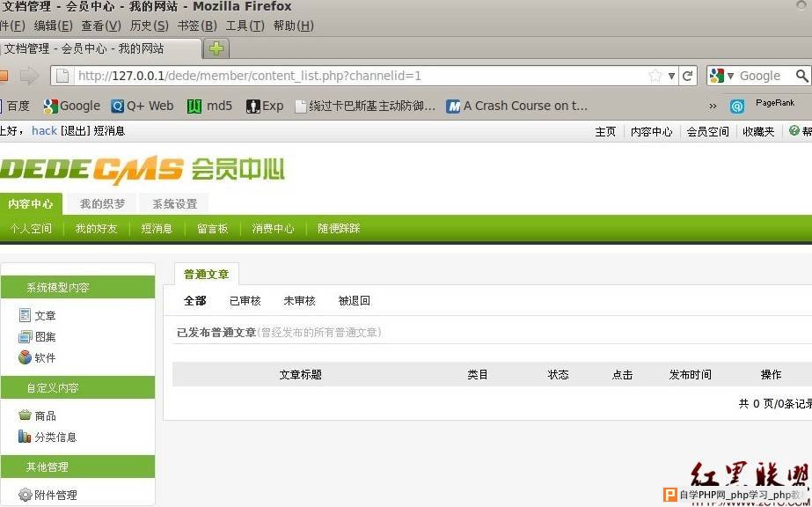Open 图集 in the sidebar
Viewport: 812px width, 507px height.
pyautogui.click(x=45, y=336)
